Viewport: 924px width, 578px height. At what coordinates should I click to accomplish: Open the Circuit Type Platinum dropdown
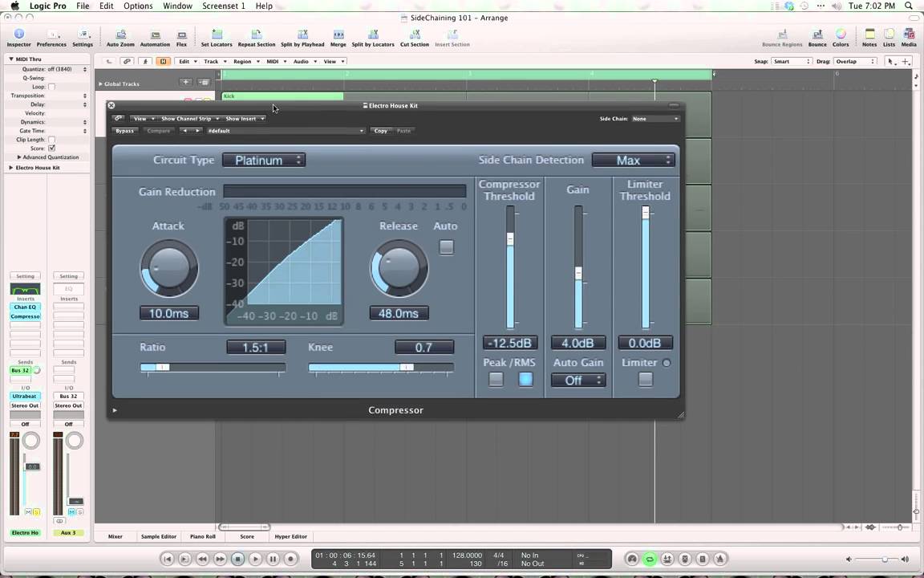[263, 160]
